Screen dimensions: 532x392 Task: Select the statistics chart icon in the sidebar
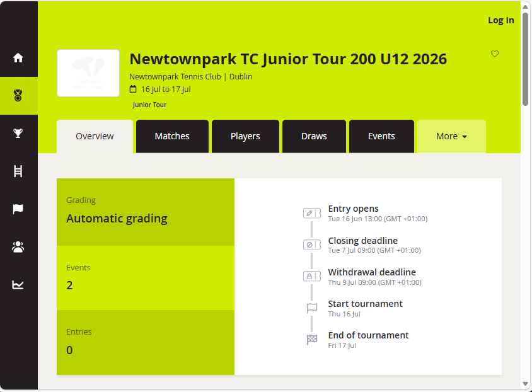pyautogui.click(x=18, y=284)
